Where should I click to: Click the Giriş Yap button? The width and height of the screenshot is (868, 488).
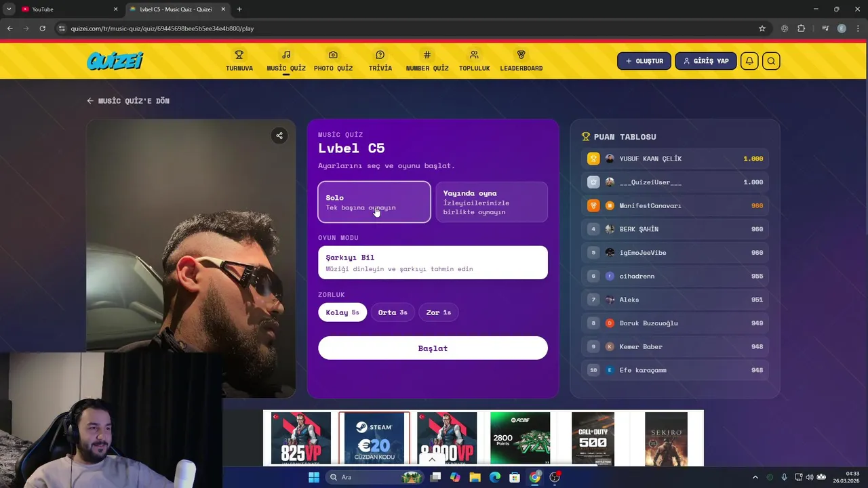pyautogui.click(x=706, y=61)
